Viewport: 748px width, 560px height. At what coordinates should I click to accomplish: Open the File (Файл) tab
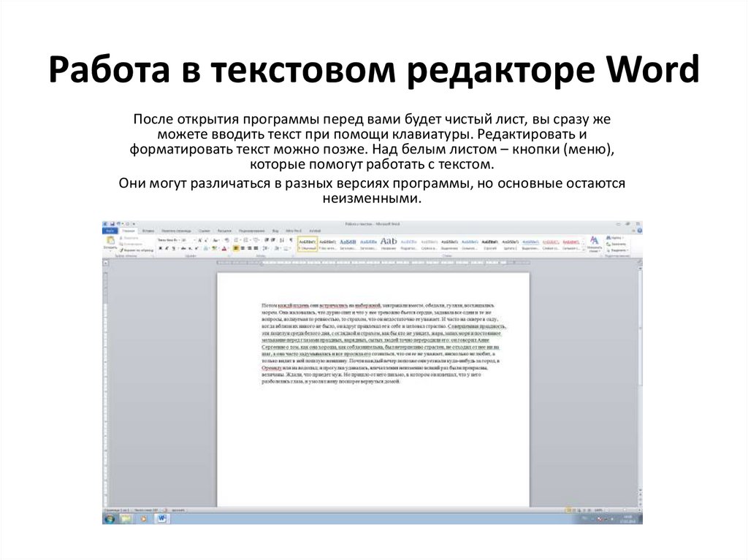pos(110,231)
